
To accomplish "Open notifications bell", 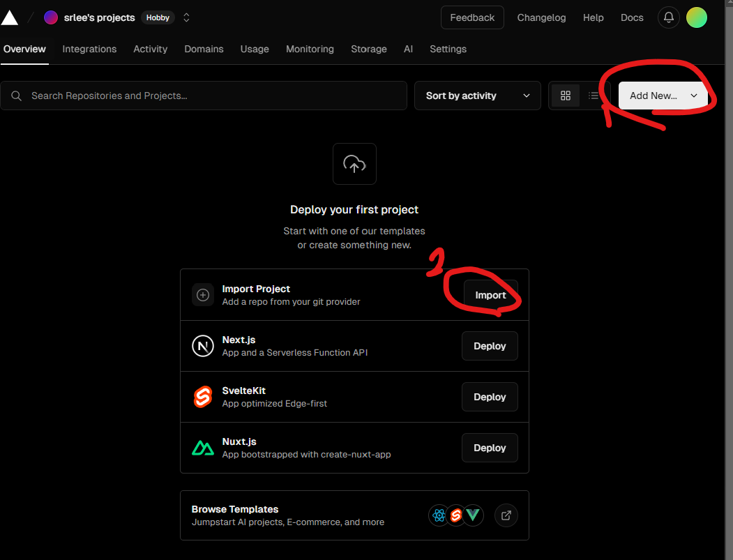I will point(669,17).
